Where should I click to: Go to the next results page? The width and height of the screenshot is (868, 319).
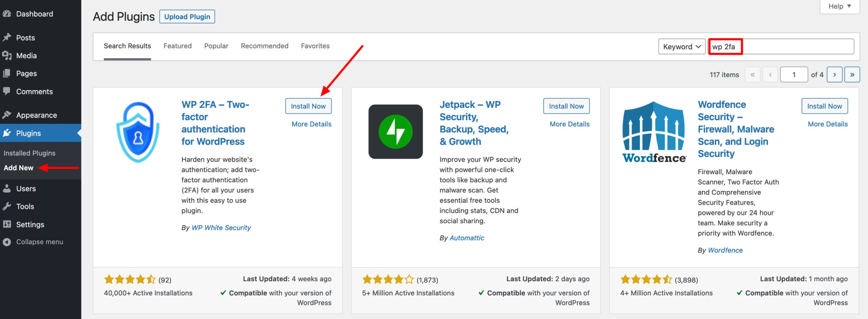click(835, 75)
